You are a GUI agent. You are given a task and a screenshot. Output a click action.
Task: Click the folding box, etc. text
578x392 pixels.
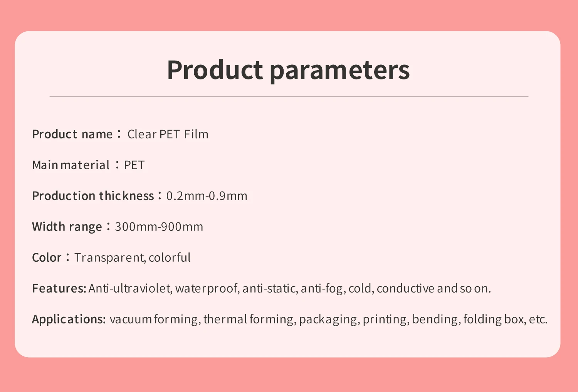coord(505,319)
